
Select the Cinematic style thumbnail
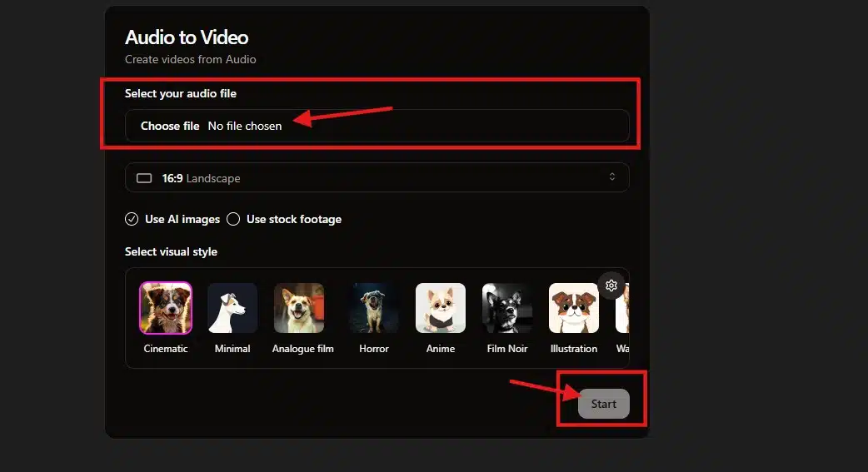point(166,307)
